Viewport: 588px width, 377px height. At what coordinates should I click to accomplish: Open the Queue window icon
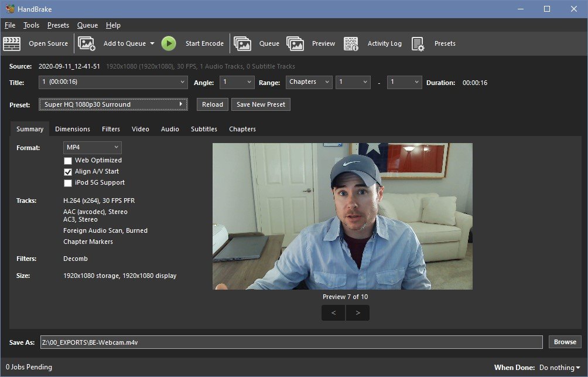(x=242, y=43)
